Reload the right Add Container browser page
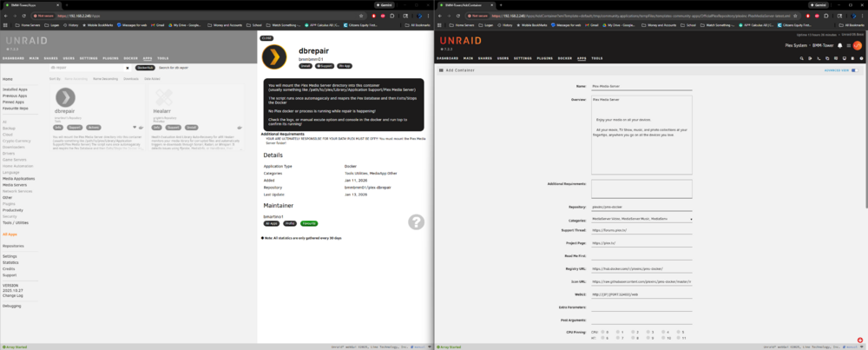 pyautogui.click(x=459, y=16)
